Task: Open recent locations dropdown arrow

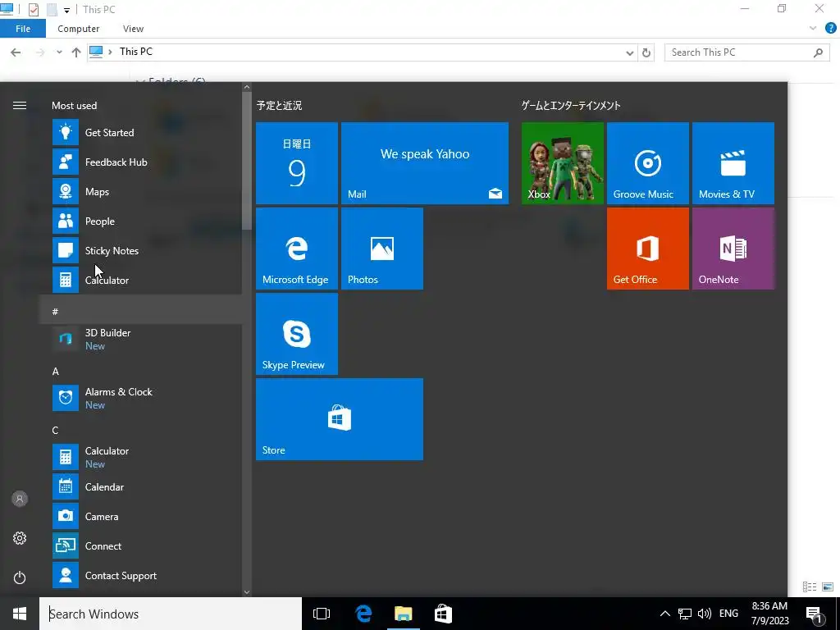Action: [x=59, y=52]
